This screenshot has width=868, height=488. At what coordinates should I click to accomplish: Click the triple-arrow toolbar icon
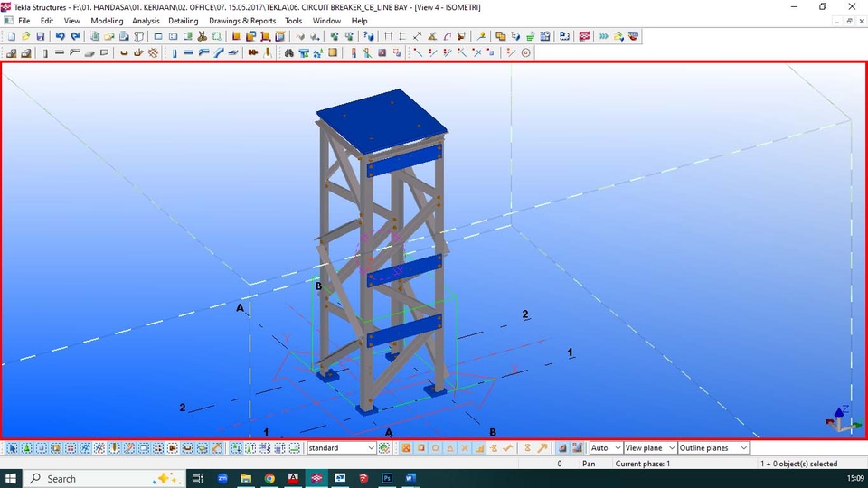(603, 36)
